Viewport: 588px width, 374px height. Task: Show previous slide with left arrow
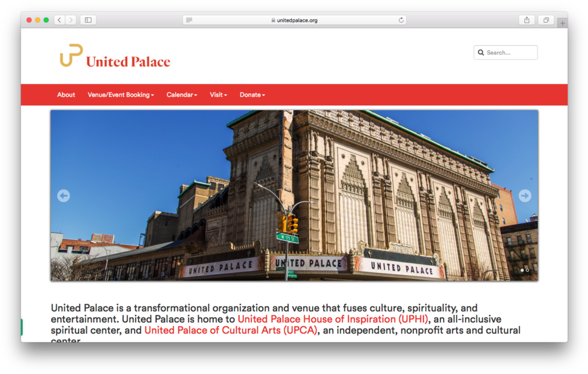pyautogui.click(x=64, y=196)
